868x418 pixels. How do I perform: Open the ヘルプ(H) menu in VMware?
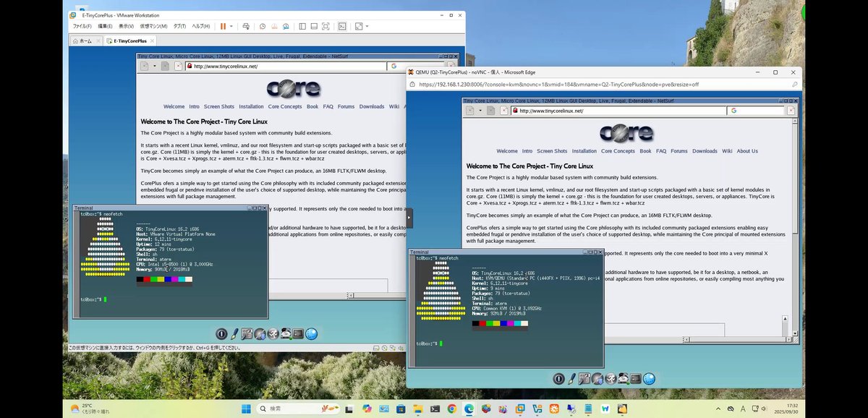click(x=201, y=26)
